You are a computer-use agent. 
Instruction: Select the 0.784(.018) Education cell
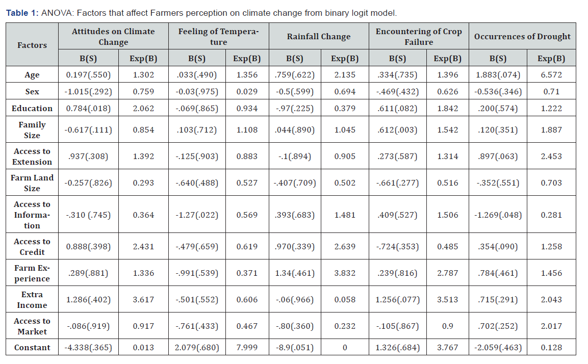[89, 109]
